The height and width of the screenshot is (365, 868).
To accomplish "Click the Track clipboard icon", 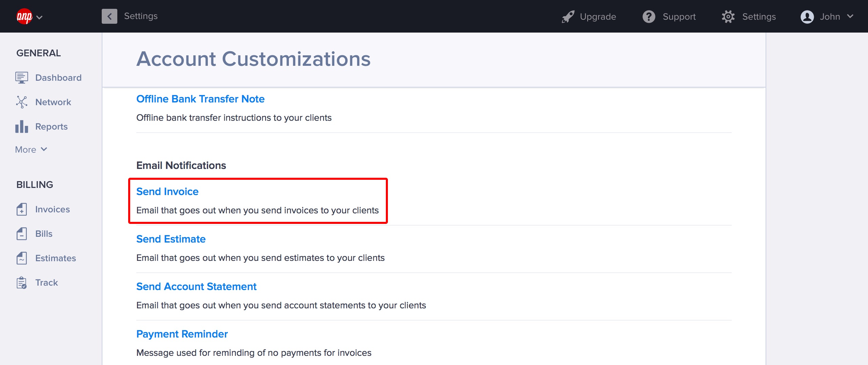I will 21,283.
